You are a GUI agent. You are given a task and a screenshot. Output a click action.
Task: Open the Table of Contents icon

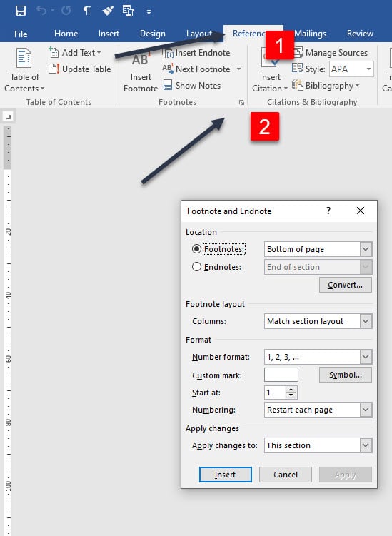[24, 58]
